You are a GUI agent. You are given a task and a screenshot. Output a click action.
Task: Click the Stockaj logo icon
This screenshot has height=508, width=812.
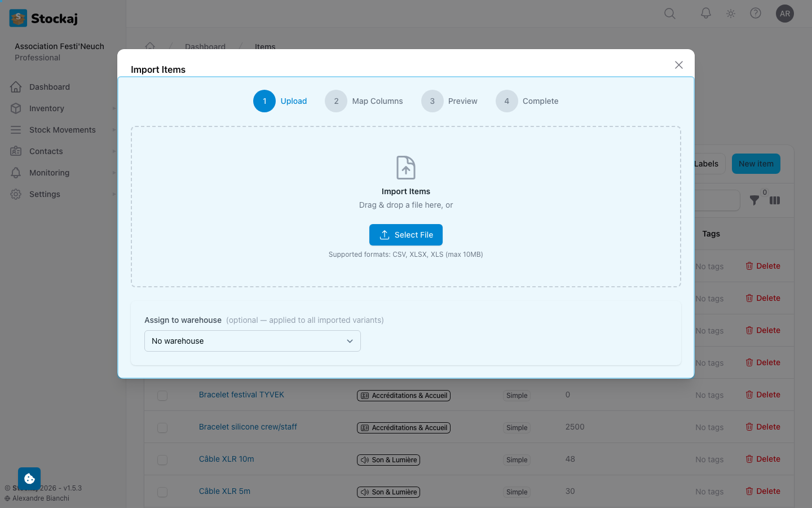click(x=18, y=18)
